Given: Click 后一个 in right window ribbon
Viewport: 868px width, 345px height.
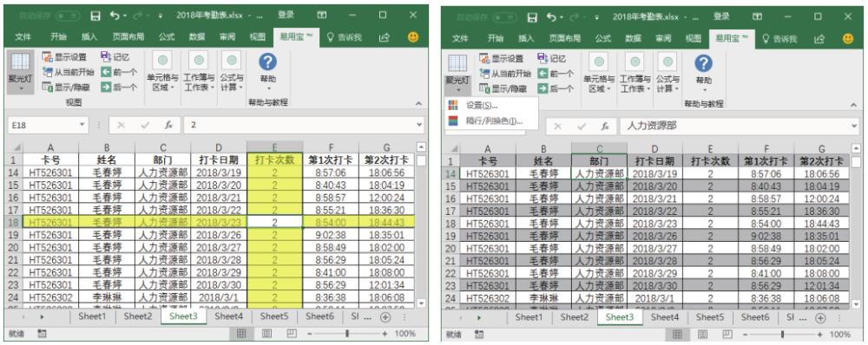Looking at the screenshot, I should (x=556, y=88).
